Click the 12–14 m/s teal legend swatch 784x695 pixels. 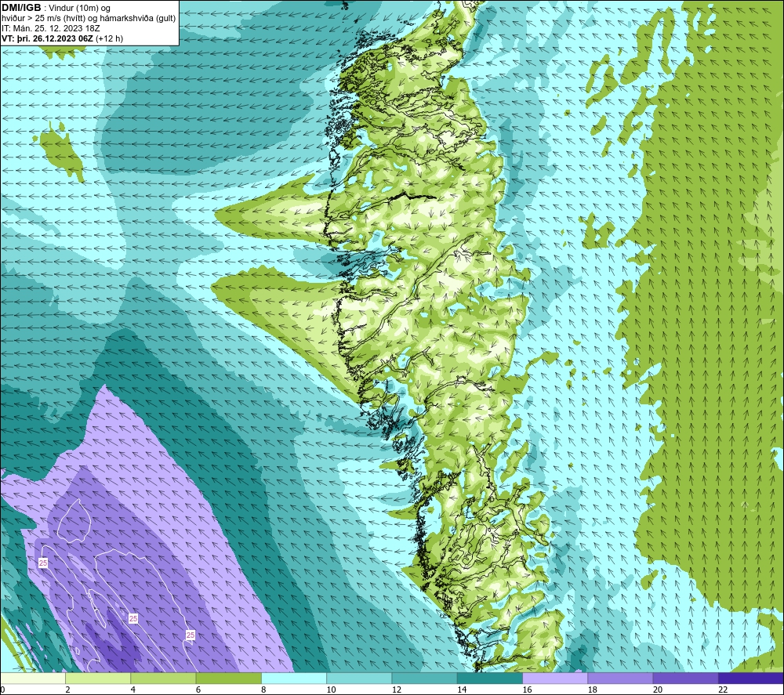point(424,678)
